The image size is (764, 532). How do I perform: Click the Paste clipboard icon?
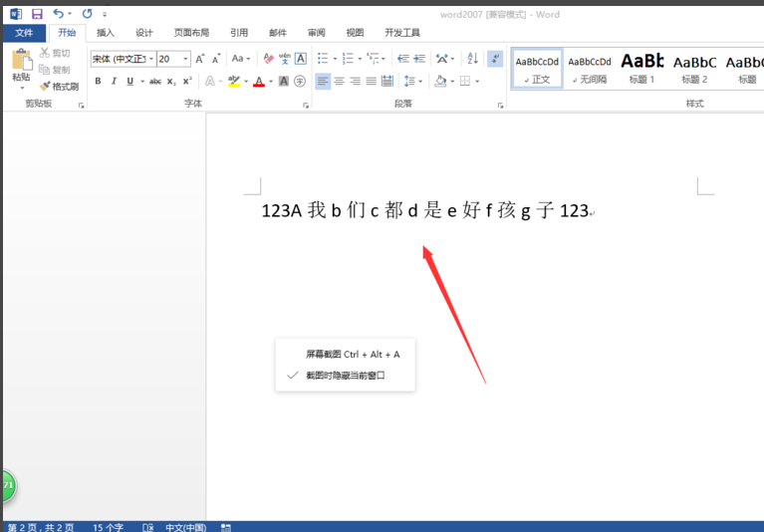tap(22, 60)
